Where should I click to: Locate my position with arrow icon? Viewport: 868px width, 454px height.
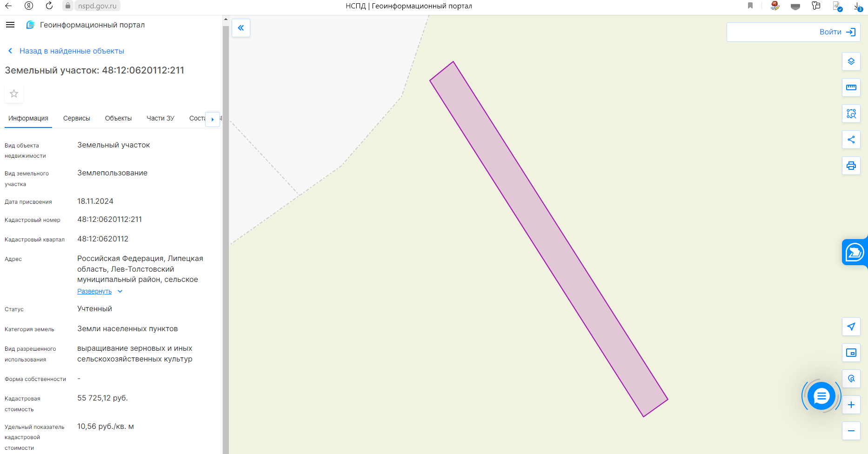pyautogui.click(x=851, y=327)
